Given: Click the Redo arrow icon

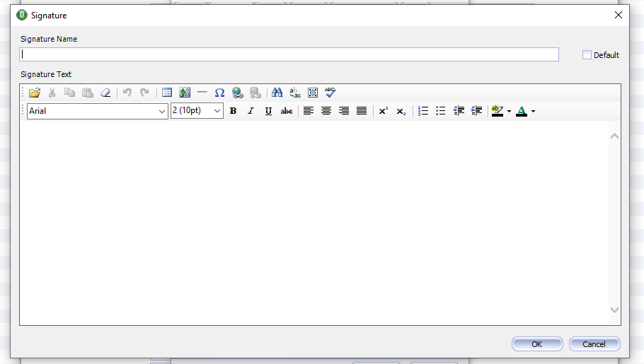Looking at the screenshot, I should point(144,93).
